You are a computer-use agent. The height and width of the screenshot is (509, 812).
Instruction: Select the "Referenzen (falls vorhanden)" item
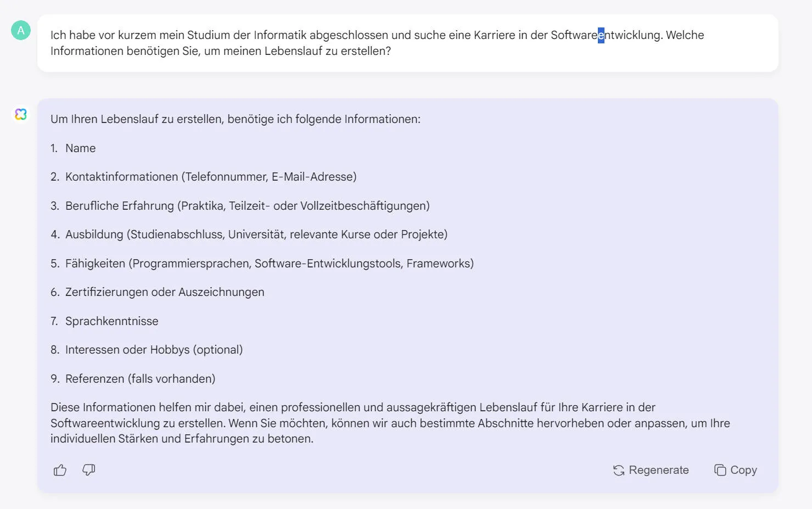(x=141, y=378)
